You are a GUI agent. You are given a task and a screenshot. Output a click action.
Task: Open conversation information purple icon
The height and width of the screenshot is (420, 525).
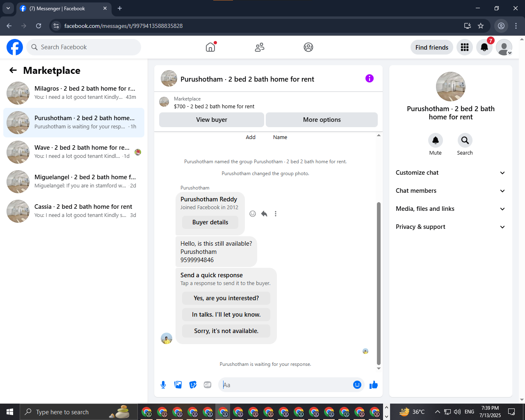tap(370, 78)
